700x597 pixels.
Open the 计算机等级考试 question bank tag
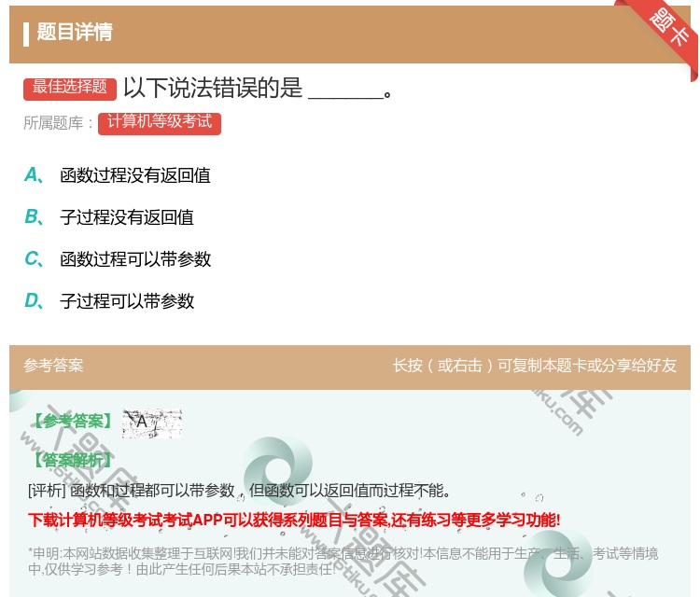(x=160, y=123)
